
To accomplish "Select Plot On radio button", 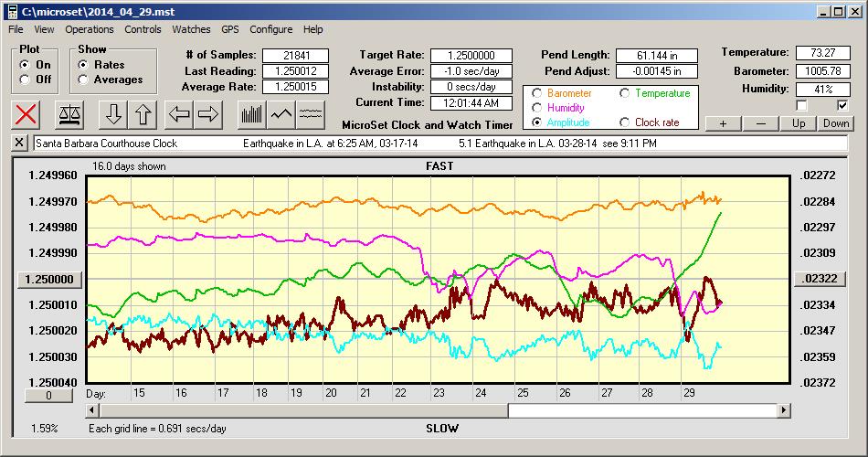I will tap(25, 65).
